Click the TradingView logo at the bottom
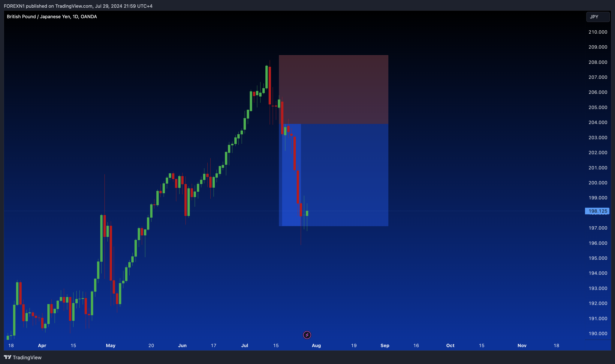Screen dimensions: 615x364 point(22,357)
